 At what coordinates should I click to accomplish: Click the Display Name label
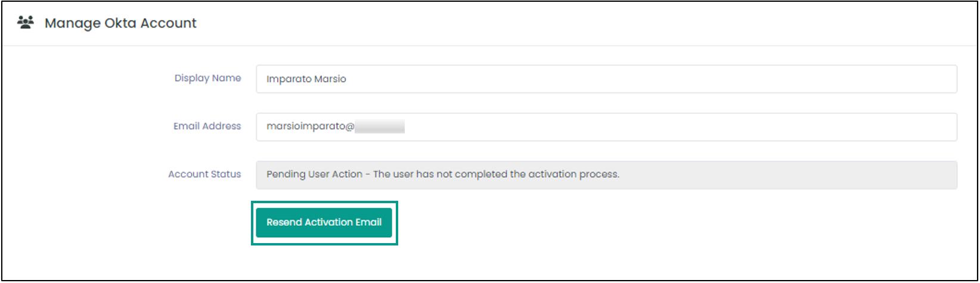pos(207,78)
